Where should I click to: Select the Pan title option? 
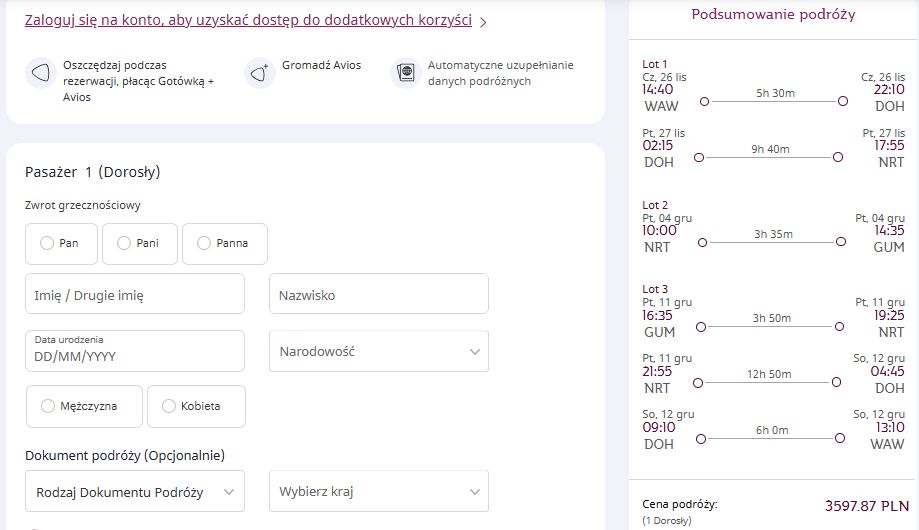click(61, 243)
